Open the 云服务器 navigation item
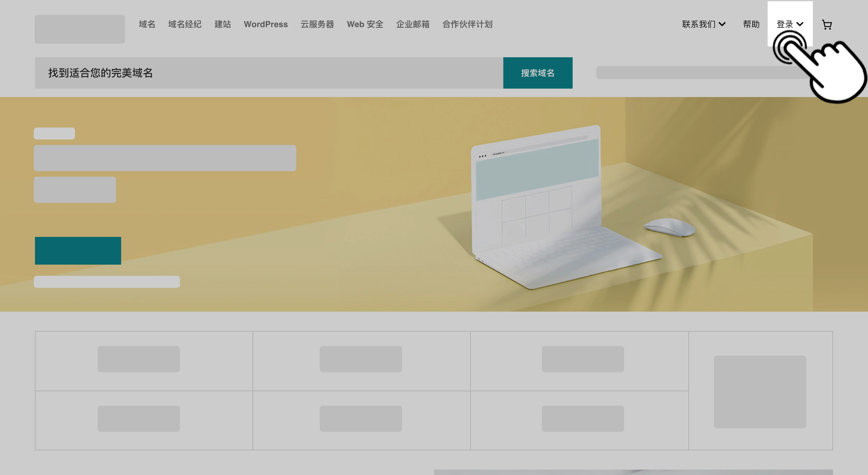The width and height of the screenshot is (868, 475). click(x=317, y=24)
